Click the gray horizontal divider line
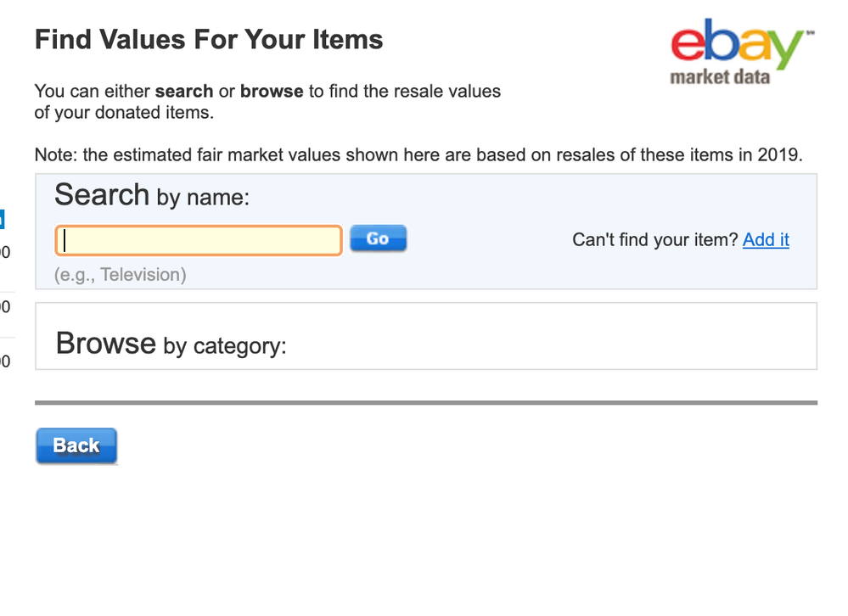Screen dimensions: 848x616 [426, 402]
